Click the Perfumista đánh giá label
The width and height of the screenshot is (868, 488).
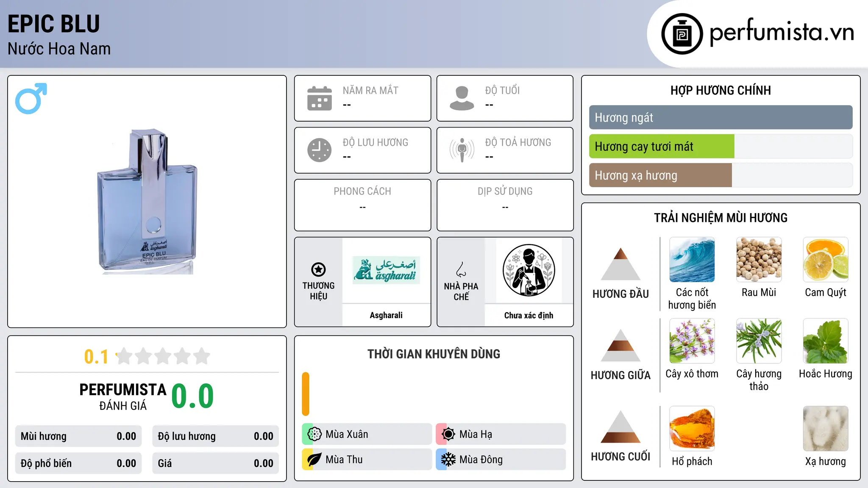pos(123,397)
